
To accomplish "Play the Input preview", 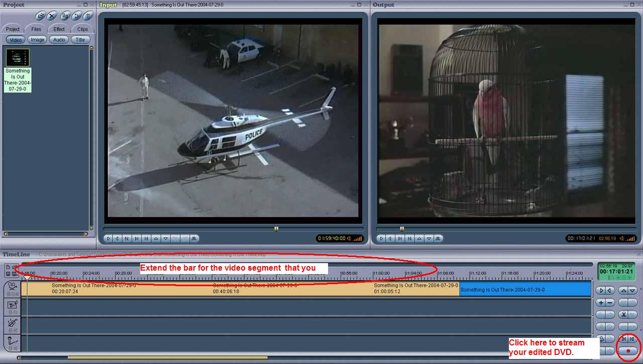I will [x=108, y=238].
